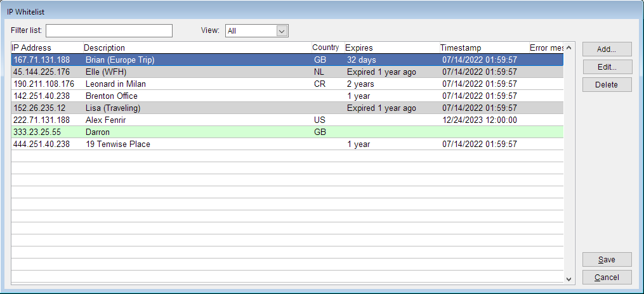644x294 pixels.
Task: Cancel the IP Whitelist dialog
Action: [x=607, y=278]
